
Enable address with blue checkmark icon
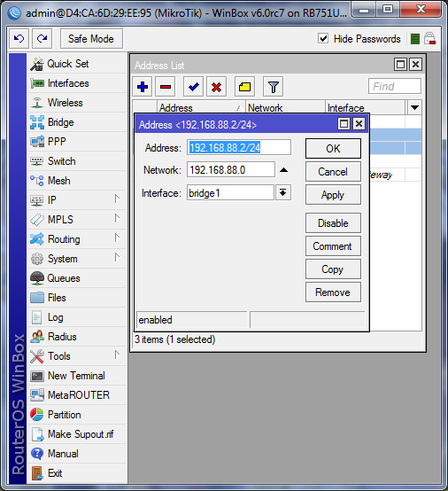tap(193, 87)
